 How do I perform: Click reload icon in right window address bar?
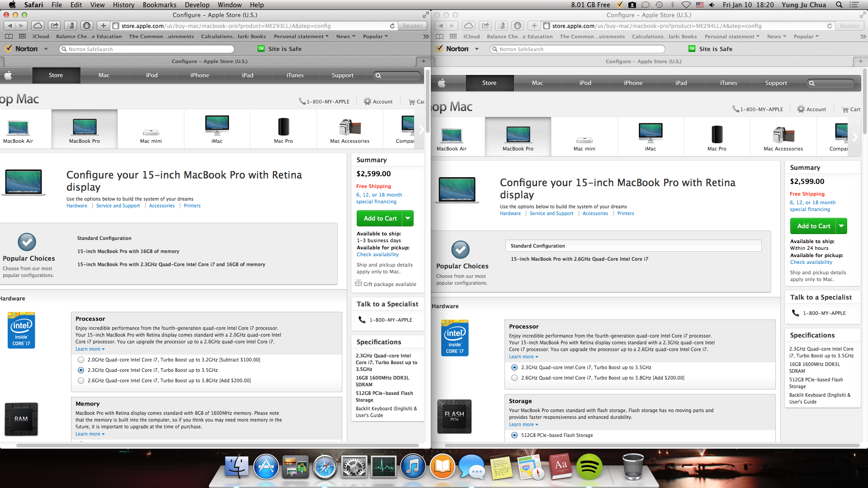coord(830,26)
